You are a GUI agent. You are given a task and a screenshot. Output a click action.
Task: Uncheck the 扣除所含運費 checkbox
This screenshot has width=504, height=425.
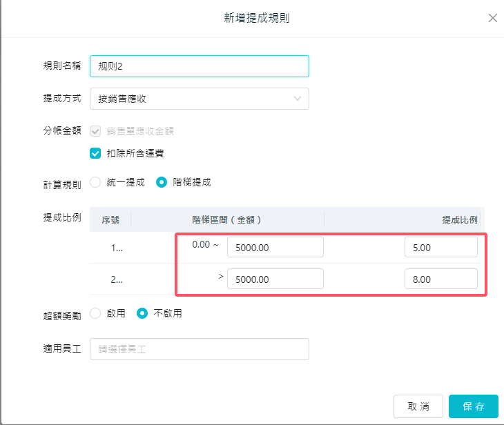(96, 153)
